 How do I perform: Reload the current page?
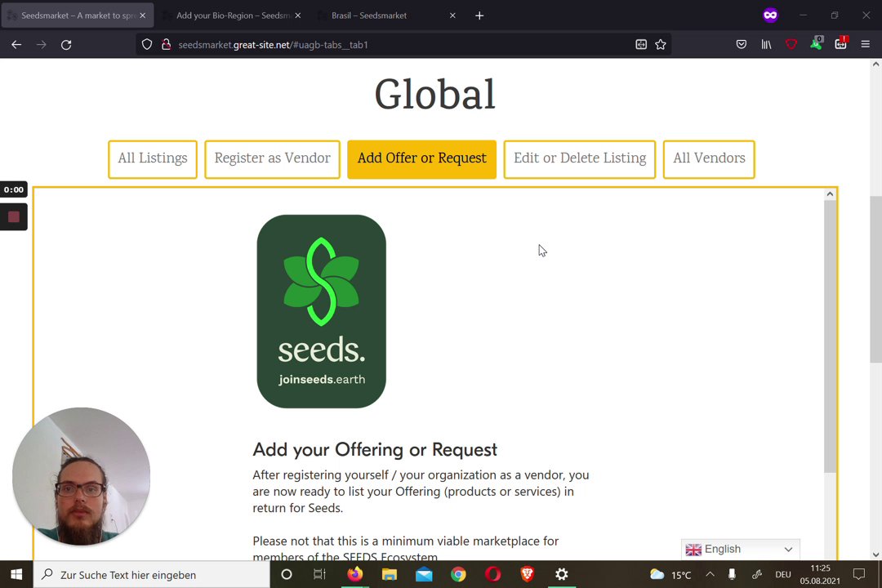[x=66, y=44]
